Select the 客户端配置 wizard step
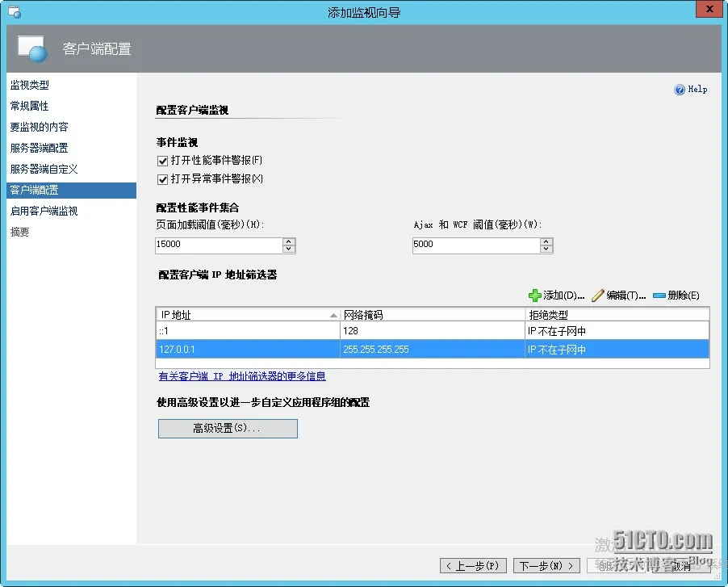Image resolution: width=728 pixels, height=587 pixels. tap(72, 191)
